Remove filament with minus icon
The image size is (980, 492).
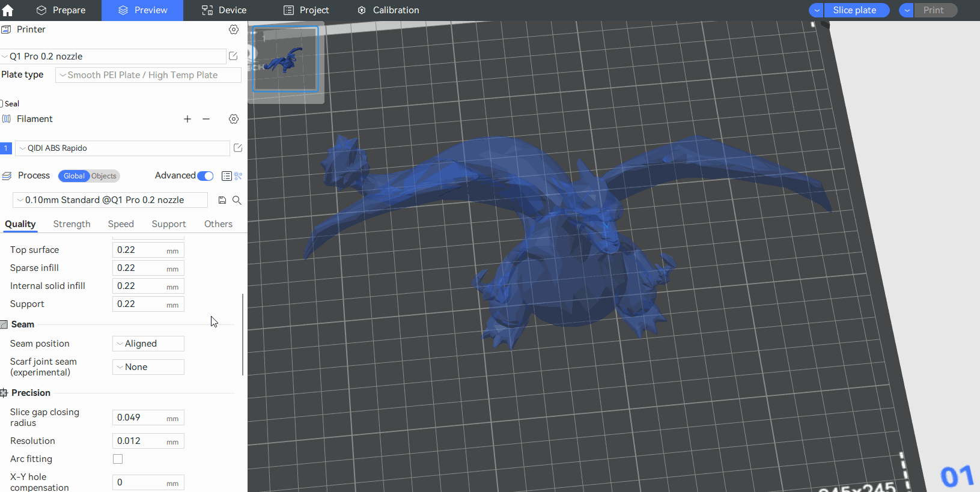[x=206, y=119]
